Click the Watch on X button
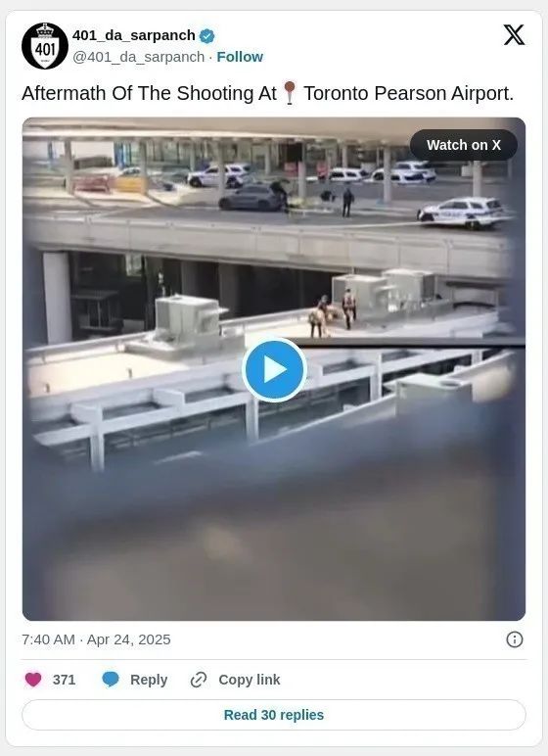548x756 pixels. (x=464, y=145)
